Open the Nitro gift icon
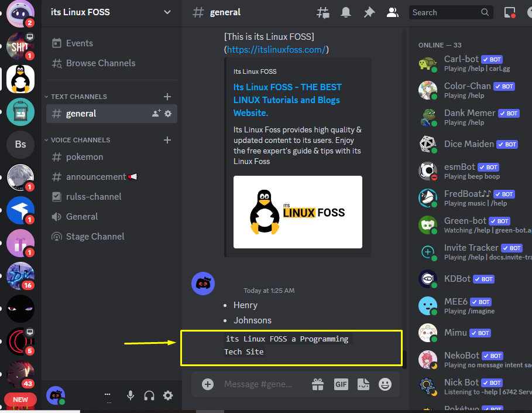Image resolution: width=532 pixels, height=413 pixels. [318, 384]
